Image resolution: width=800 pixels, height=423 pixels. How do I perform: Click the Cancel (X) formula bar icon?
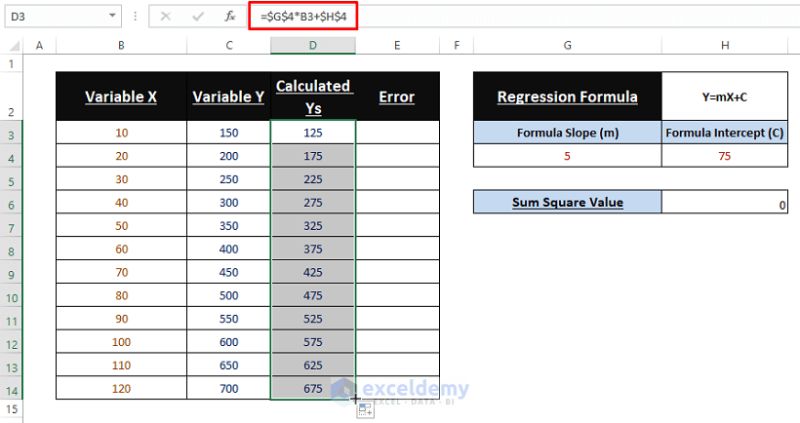pos(165,16)
